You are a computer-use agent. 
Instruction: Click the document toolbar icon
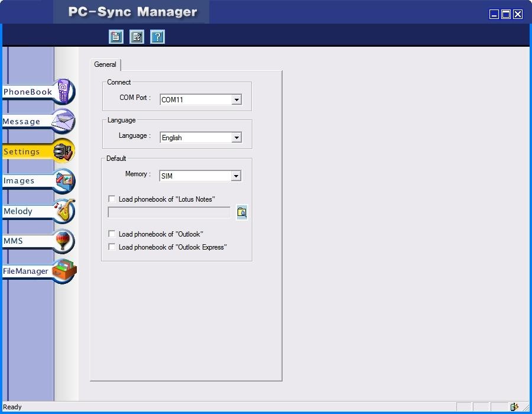pos(116,37)
